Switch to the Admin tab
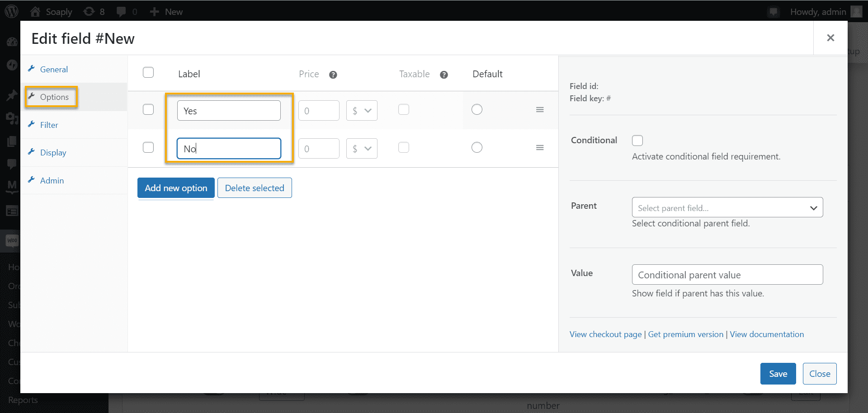The height and width of the screenshot is (413, 868). point(74,180)
